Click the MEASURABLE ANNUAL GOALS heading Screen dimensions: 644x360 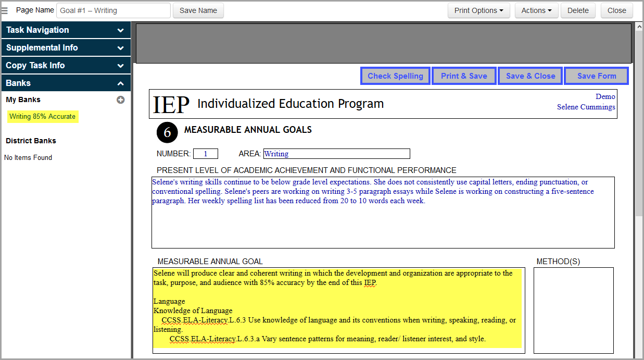coord(248,130)
